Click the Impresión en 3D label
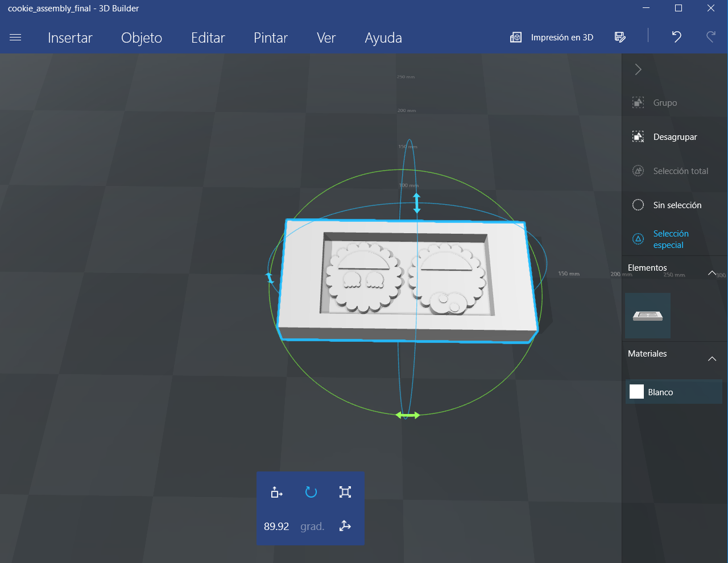The width and height of the screenshot is (728, 563). (562, 38)
